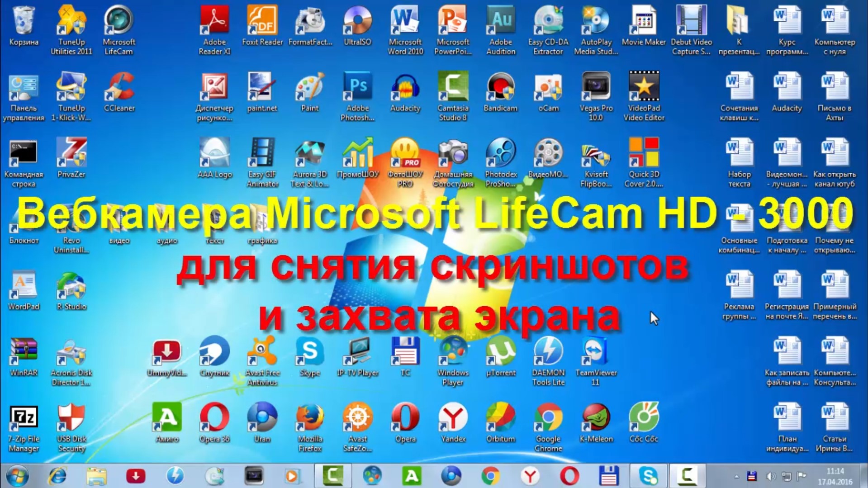Launch Microsoft Word 2010 shortcut

click(405, 29)
